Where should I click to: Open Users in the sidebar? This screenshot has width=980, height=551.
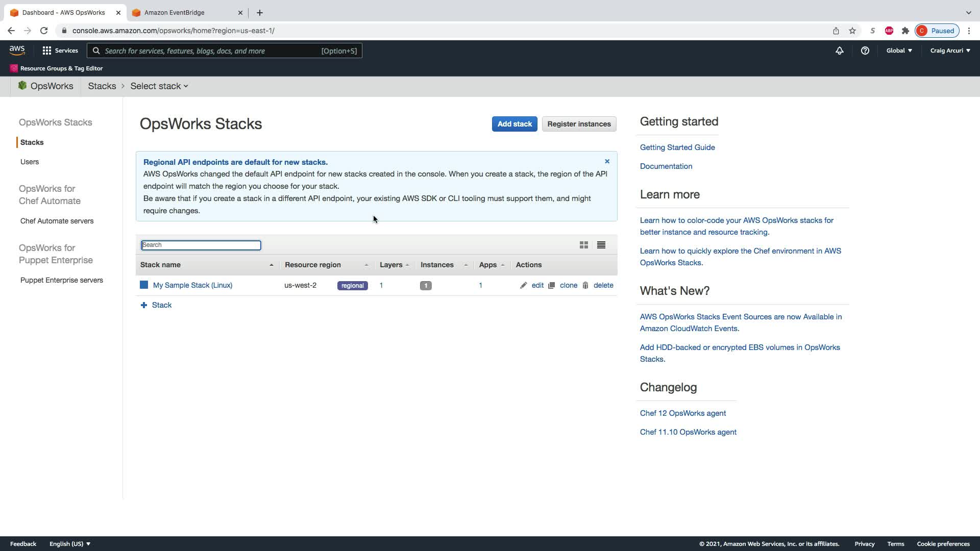click(x=30, y=162)
